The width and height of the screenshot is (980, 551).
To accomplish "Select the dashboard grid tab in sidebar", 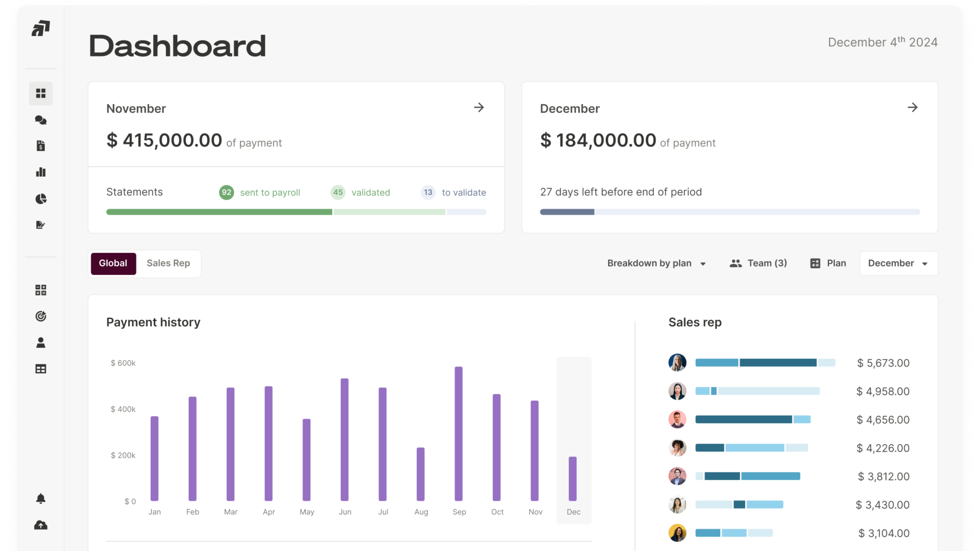I will tap(41, 93).
